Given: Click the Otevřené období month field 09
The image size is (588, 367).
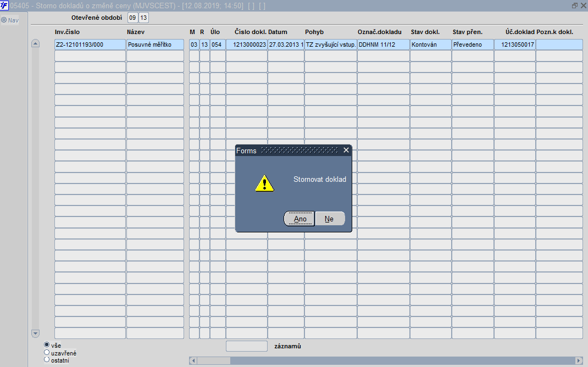Looking at the screenshot, I should (133, 18).
